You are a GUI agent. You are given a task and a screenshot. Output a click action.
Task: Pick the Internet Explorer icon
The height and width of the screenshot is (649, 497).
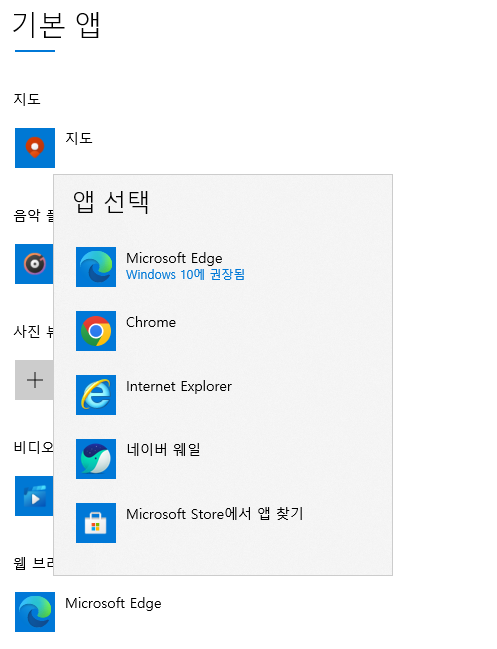[x=96, y=395]
